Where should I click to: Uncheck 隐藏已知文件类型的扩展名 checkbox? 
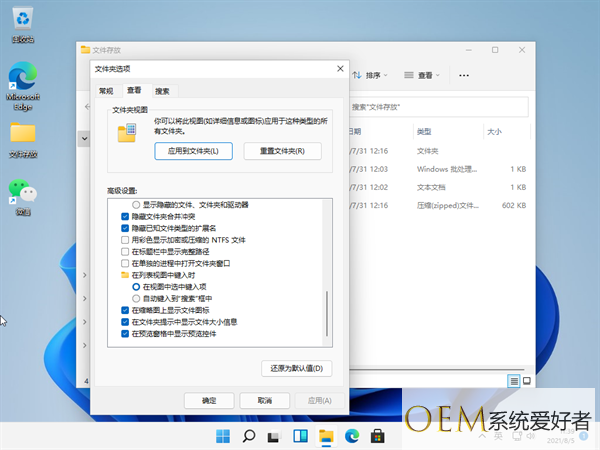point(125,228)
